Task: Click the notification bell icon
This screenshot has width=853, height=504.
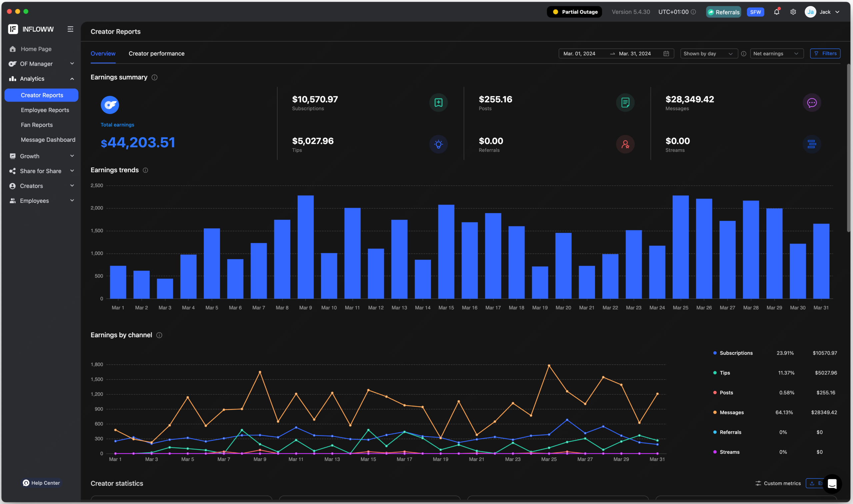Action: point(776,12)
